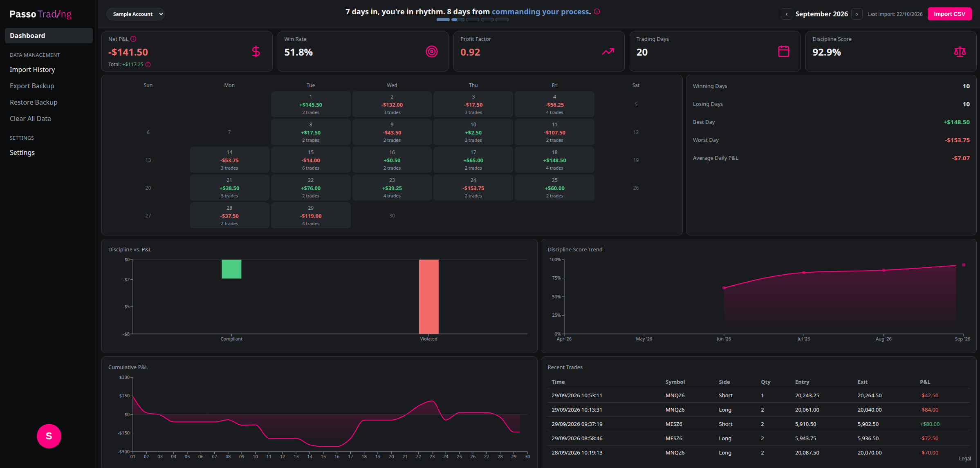Click the Jul '26 point on Discipline trend

point(804,273)
